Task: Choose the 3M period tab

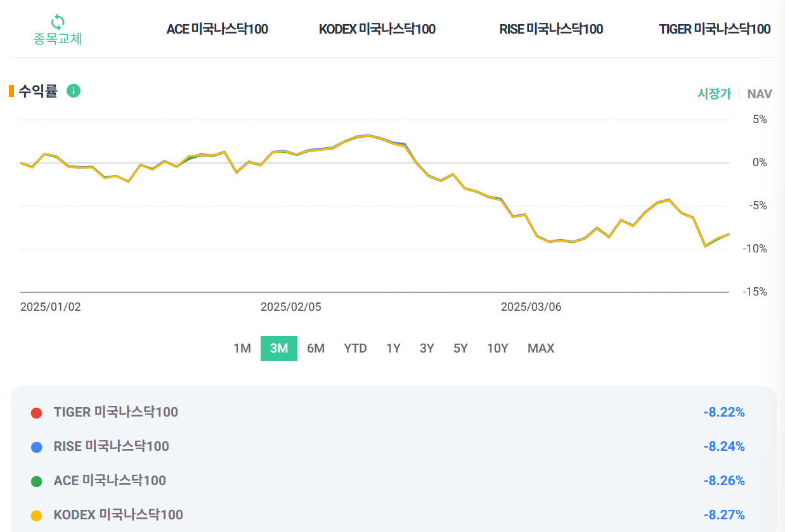Action: click(x=279, y=348)
